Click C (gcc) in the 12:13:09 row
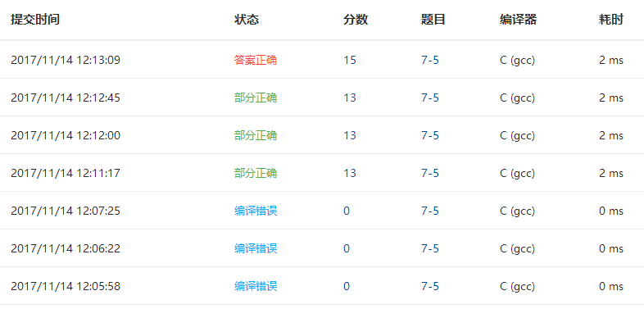Viewport: 644px width, 309px height. [x=518, y=61]
